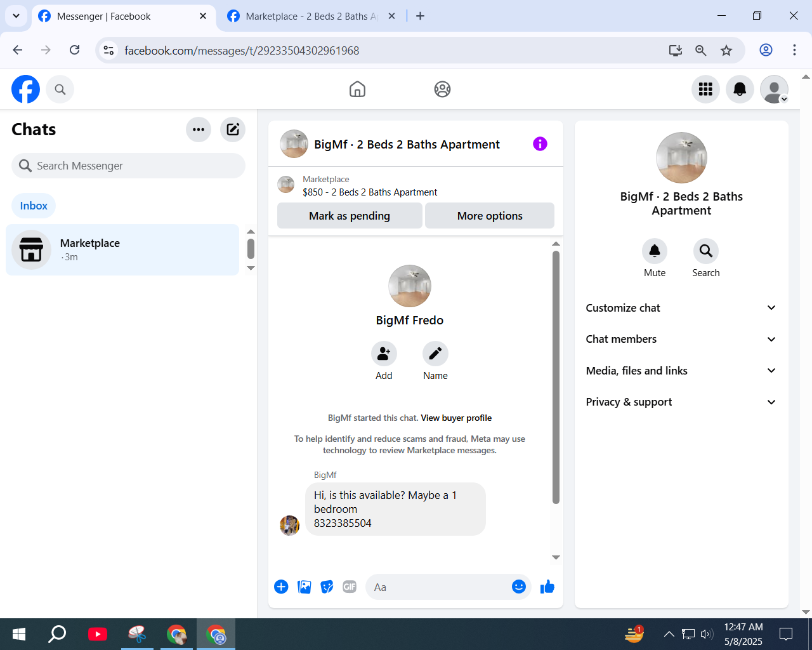Click the BigMf Fredo name text
This screenshot has width=812, height=650.
(x=410, y=321)
